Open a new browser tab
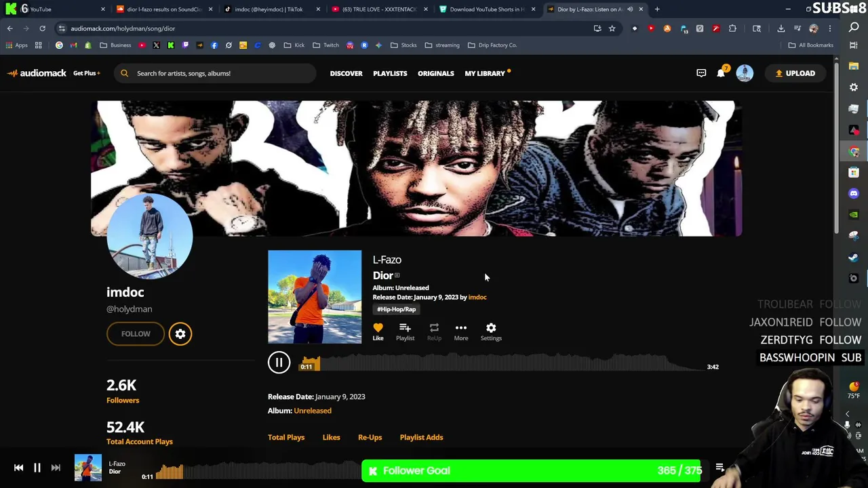868x488 pixels. (x=657, y=9)
